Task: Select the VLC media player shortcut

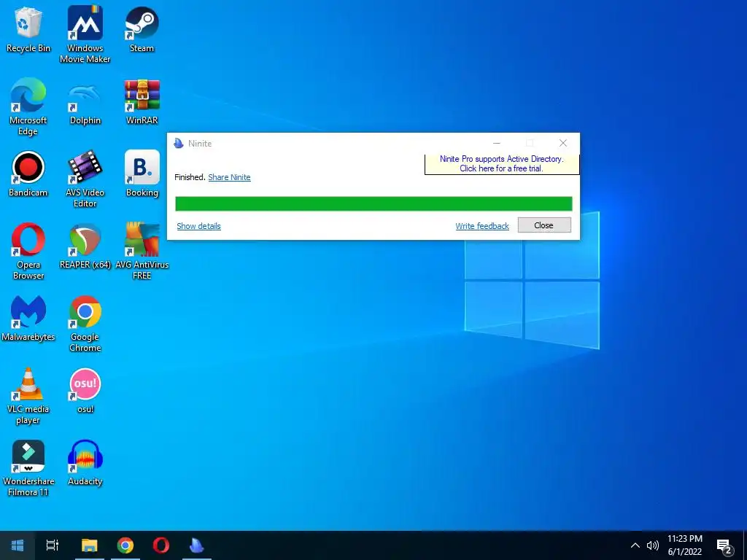Action: click(x=28, y=396)
